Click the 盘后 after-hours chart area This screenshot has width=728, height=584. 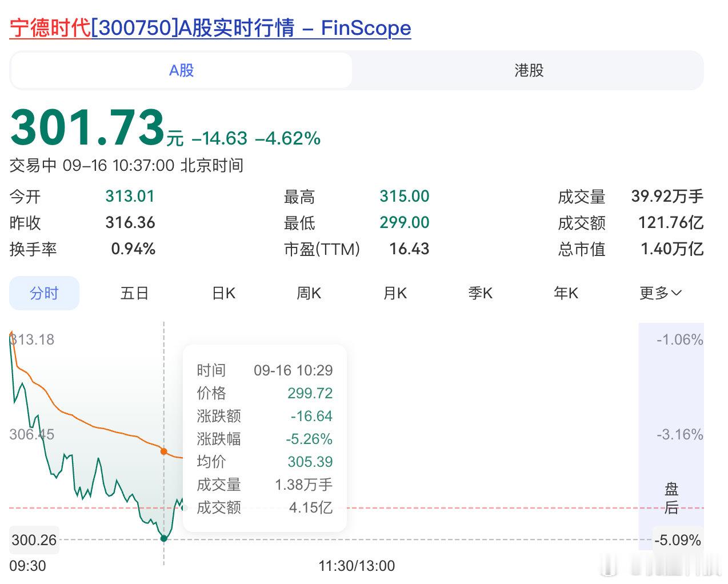point(671,437)
